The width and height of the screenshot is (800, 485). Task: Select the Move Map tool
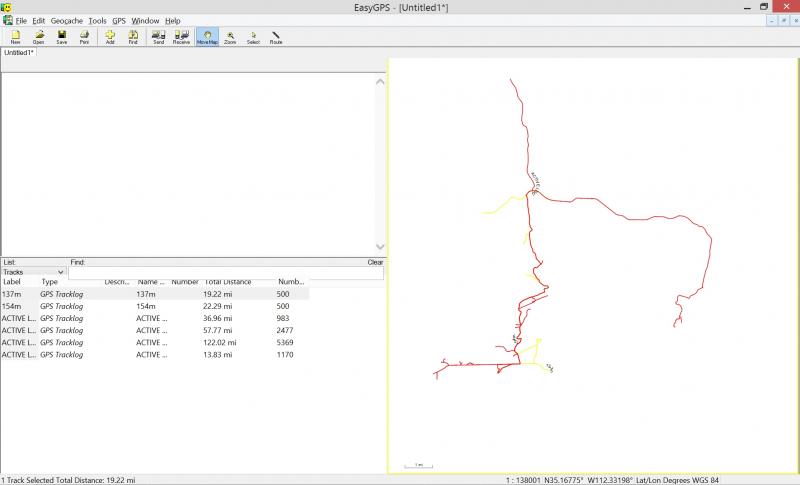pyautogui.click(x=207, y=37)
